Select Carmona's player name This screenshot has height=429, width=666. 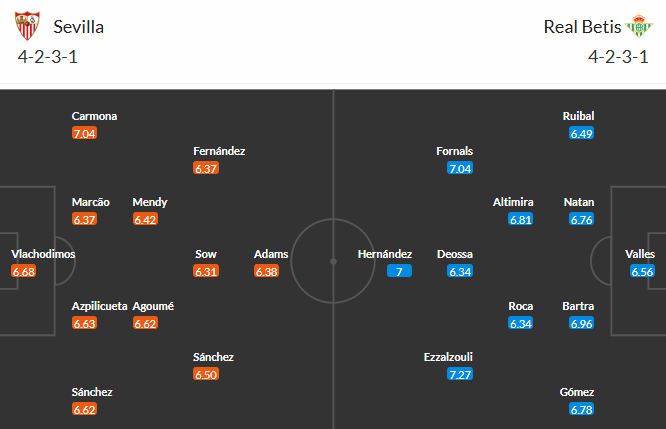point(94,116)
